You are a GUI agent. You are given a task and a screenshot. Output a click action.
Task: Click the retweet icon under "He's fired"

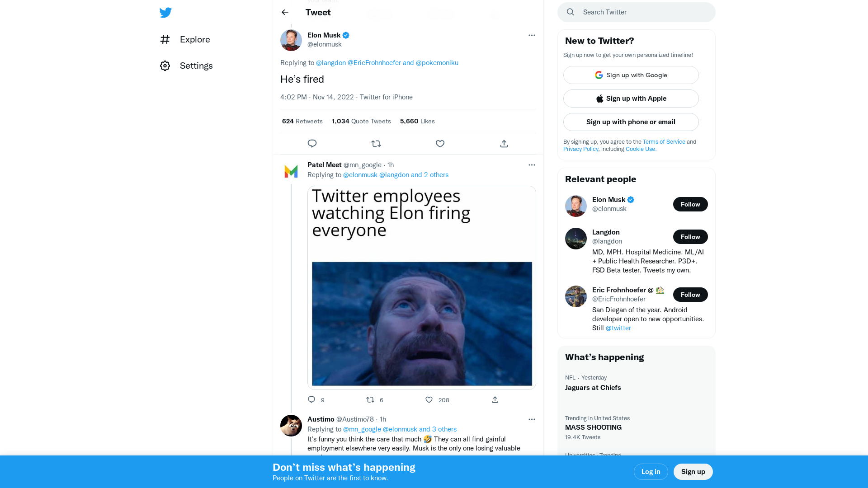pyautogui.click(x=376, y=143)
